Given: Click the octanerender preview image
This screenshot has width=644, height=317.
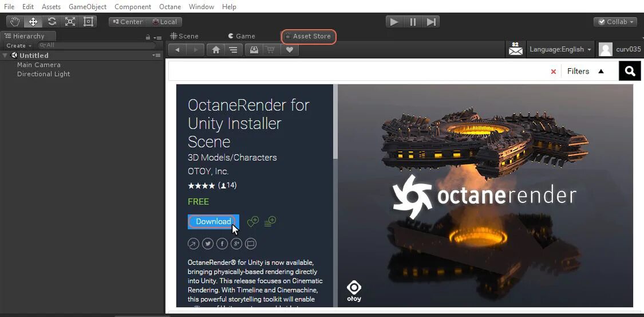Looking at the screenshot, I should pos(485,195).
